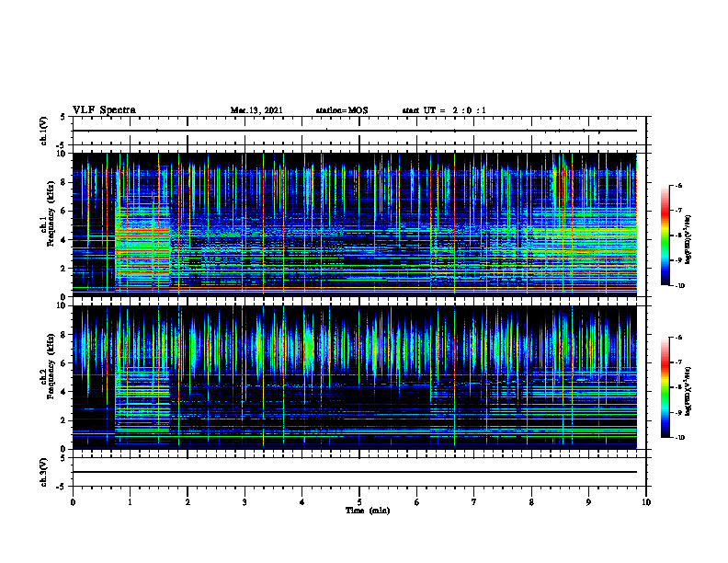Click the ch.1 colorbar "log(PSD)" label

tap(689, 240)
